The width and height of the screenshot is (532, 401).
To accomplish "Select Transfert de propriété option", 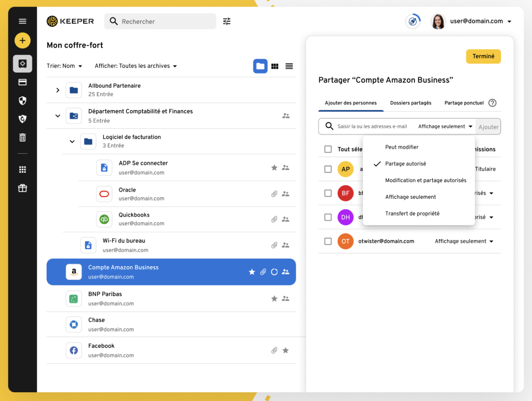I will click(x=419, y=214).
